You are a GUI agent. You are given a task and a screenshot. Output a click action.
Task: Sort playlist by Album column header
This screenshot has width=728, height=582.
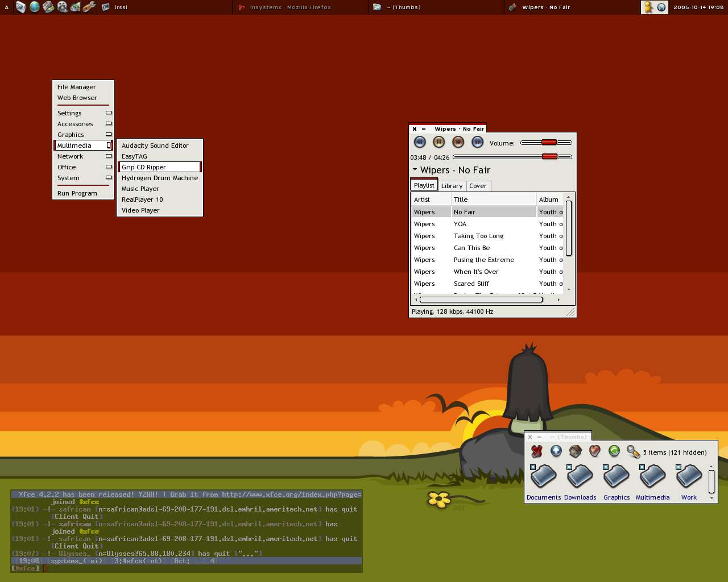[550, 199]
